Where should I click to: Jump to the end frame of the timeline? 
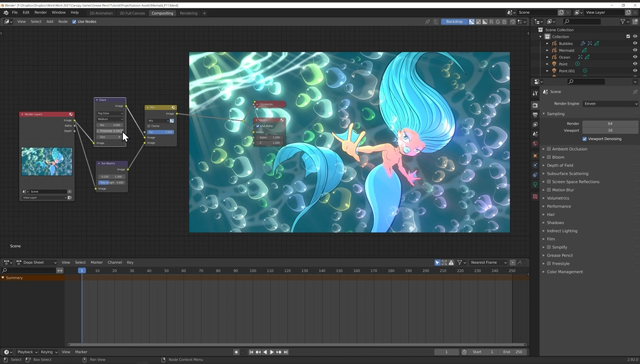click(x=286, y=352)
